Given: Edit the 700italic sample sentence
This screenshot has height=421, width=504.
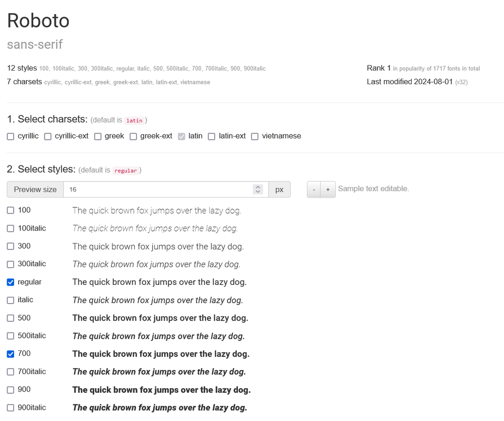Looking at the screenshot, I should 159,372.
